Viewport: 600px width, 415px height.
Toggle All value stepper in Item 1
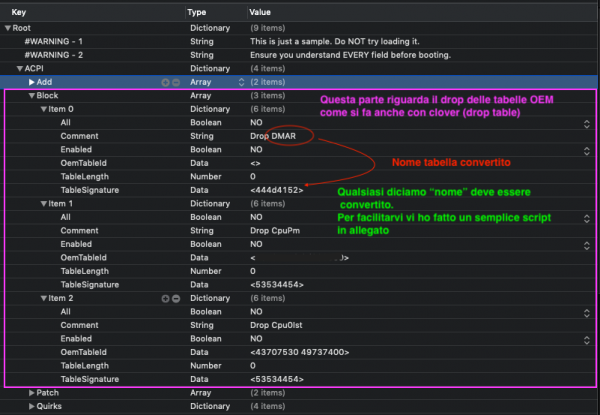tap(587, 218)
